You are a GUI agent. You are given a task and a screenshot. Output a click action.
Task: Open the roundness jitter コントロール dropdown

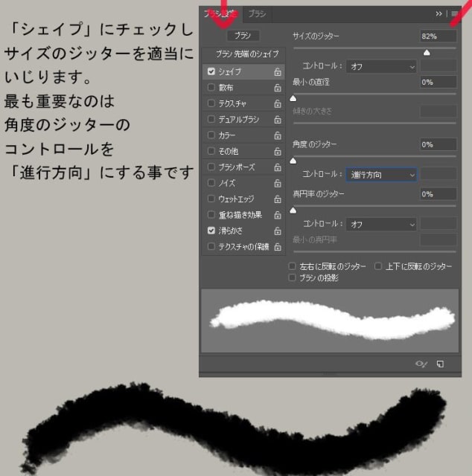coord(381,225)
